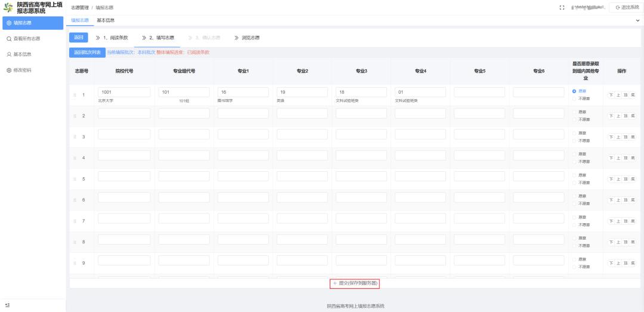644x312 pixels.
Task: Expand the tab bar chevron at far right
Action: (x=637, y=20)
